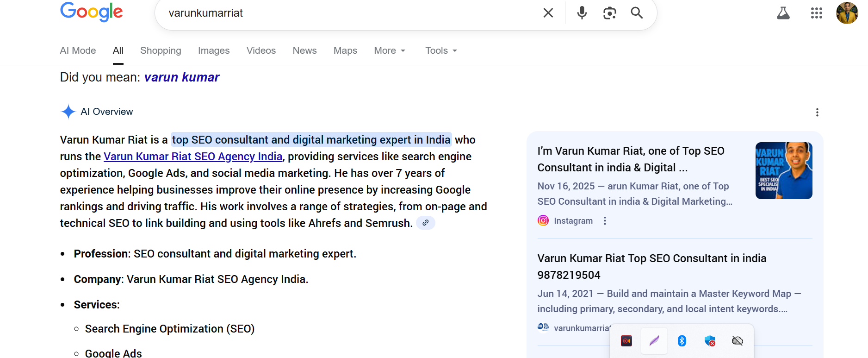Switch to News tab

click(304, 50)
